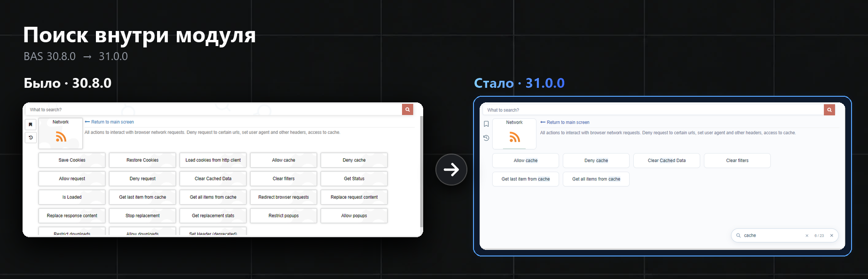The image size is (868, 279).
Task: Select Deny cache in the 30.8.0 panel
Action: [354, 160]
